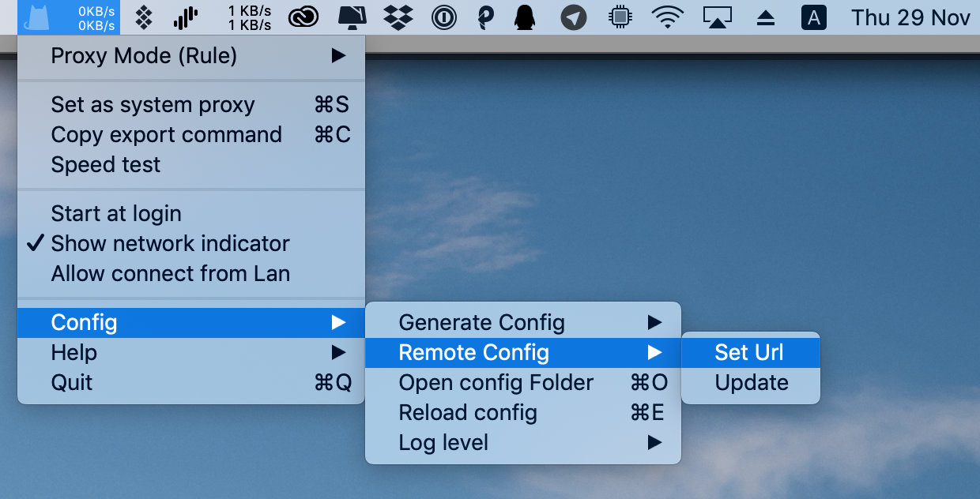Click the date Thu 29 Nov

910,17
